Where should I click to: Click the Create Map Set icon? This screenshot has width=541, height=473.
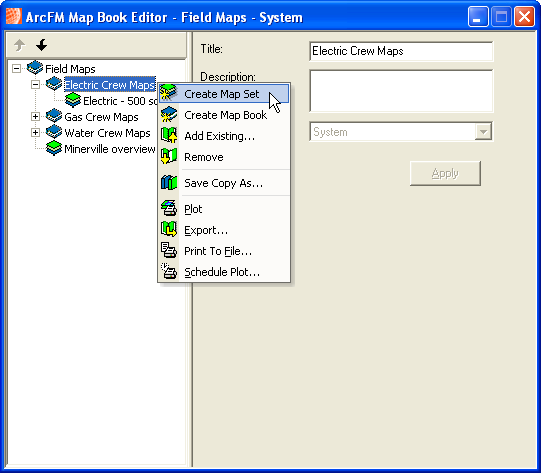(x=169, y=94)
